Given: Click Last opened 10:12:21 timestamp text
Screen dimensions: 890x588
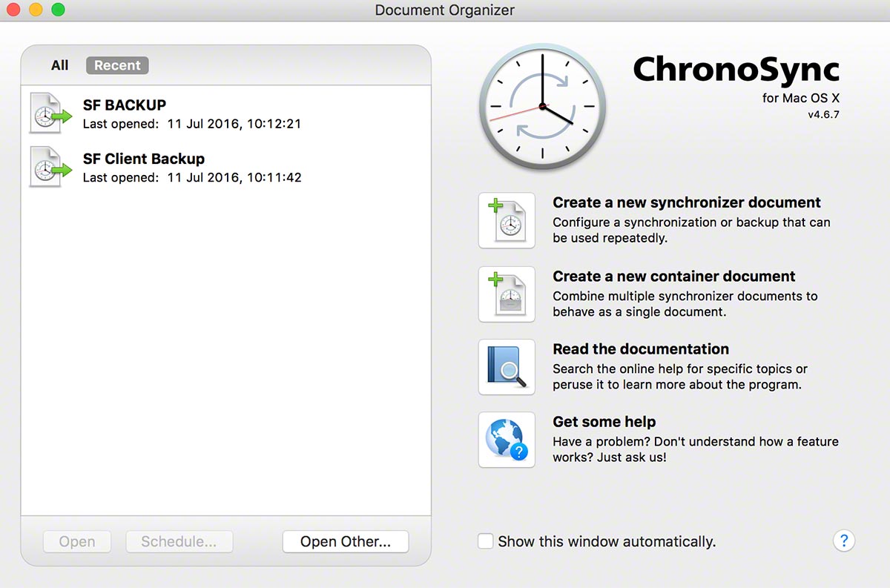Looking at the screenshot, I should tap(192, 124).
